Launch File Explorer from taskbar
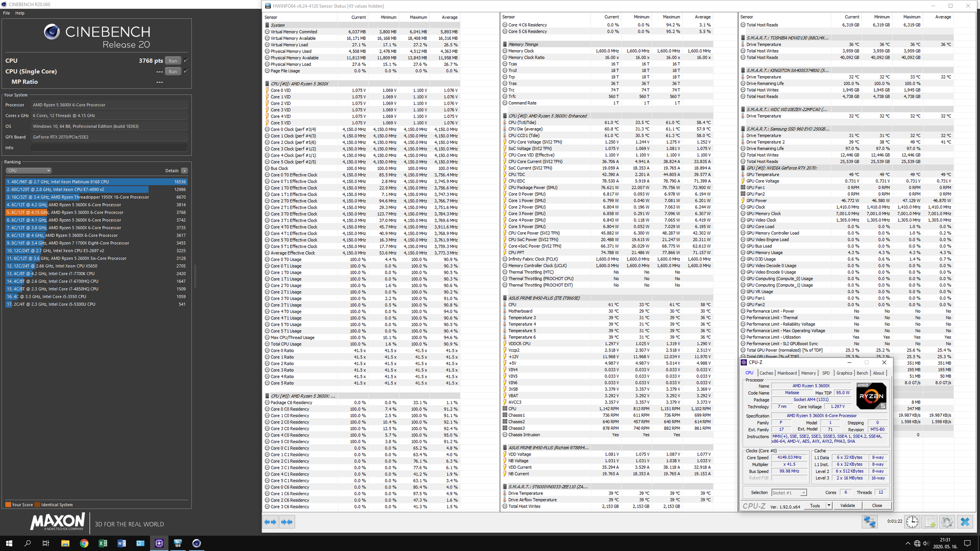Image resolution: width=980 pixels, height=551 pixels. pos(65,543)
